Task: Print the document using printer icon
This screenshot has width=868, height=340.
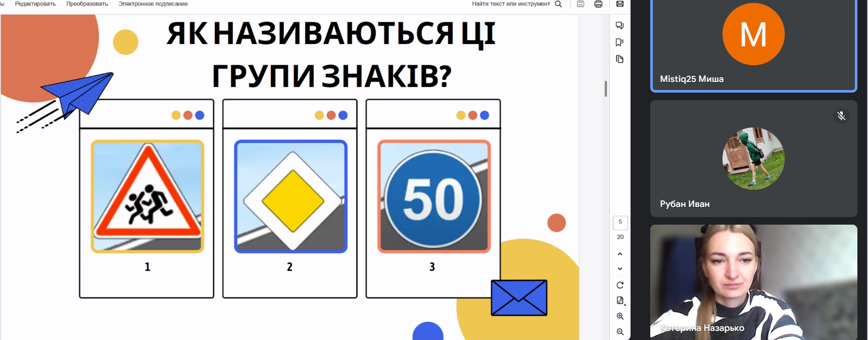Action: coord(598,4)
